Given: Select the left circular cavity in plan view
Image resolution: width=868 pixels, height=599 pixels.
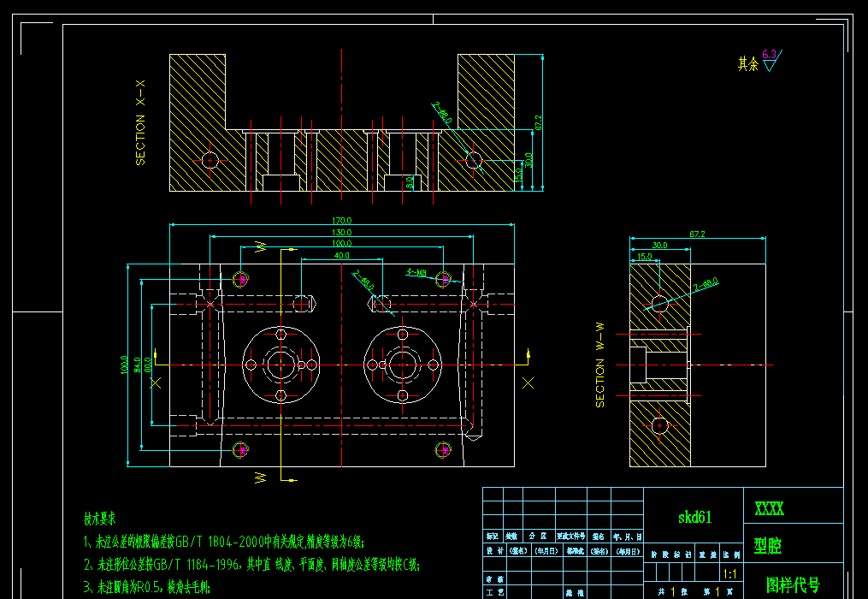Looking at the screenshot, I should [x=280, y=365].
